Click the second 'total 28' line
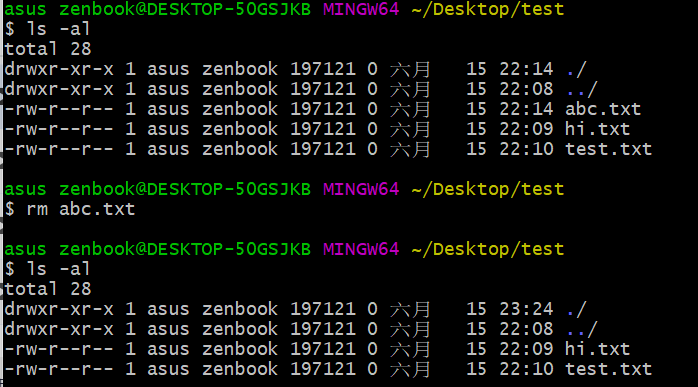The height and width of the screenshot is (387, 698). tap(48, 289)
